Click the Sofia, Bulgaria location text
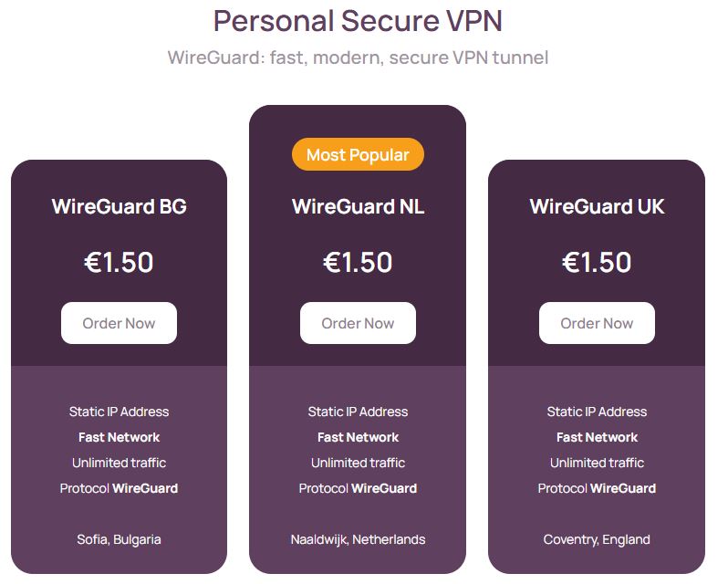Screen dimensions: 728x584 [119, 539]
